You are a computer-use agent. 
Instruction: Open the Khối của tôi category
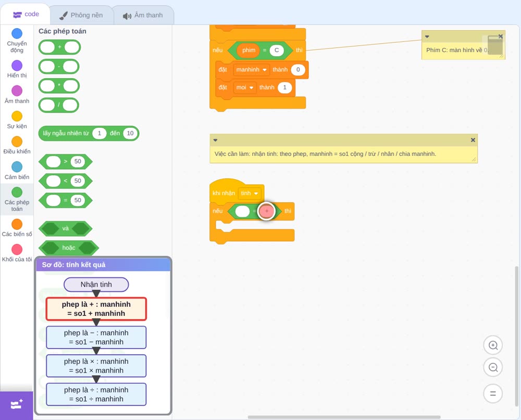[17, 253]
